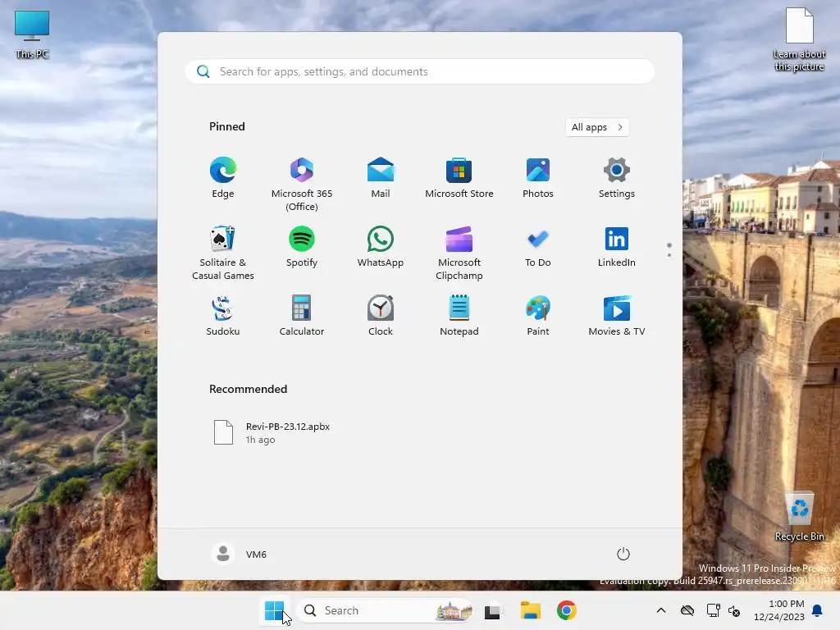
Task: Open Movies & TV
Action: point(617,316)
